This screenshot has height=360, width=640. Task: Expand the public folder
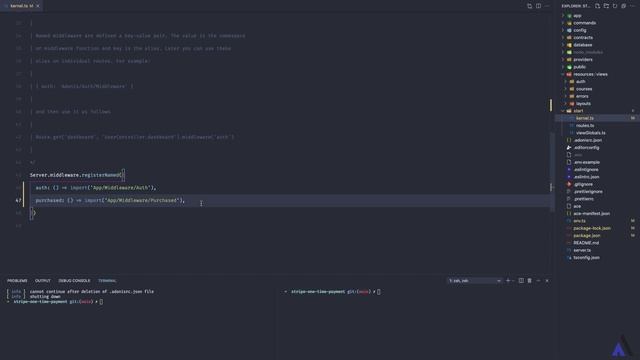pos(579,67)
